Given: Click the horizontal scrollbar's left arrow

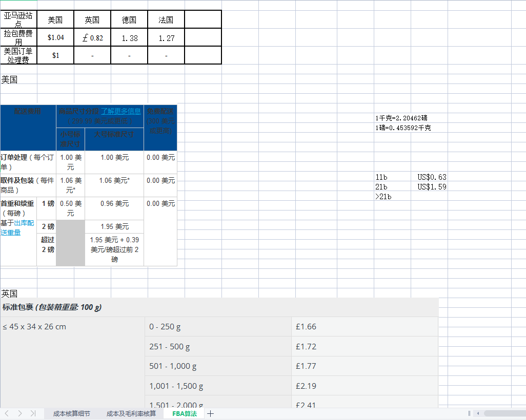Looking at the screenshot, I should point(478,414).
